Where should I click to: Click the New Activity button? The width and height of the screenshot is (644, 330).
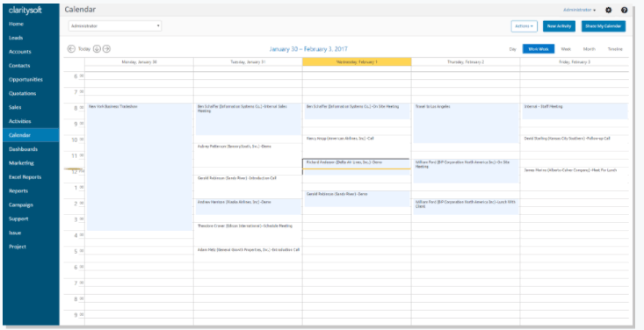click(559, 26)
